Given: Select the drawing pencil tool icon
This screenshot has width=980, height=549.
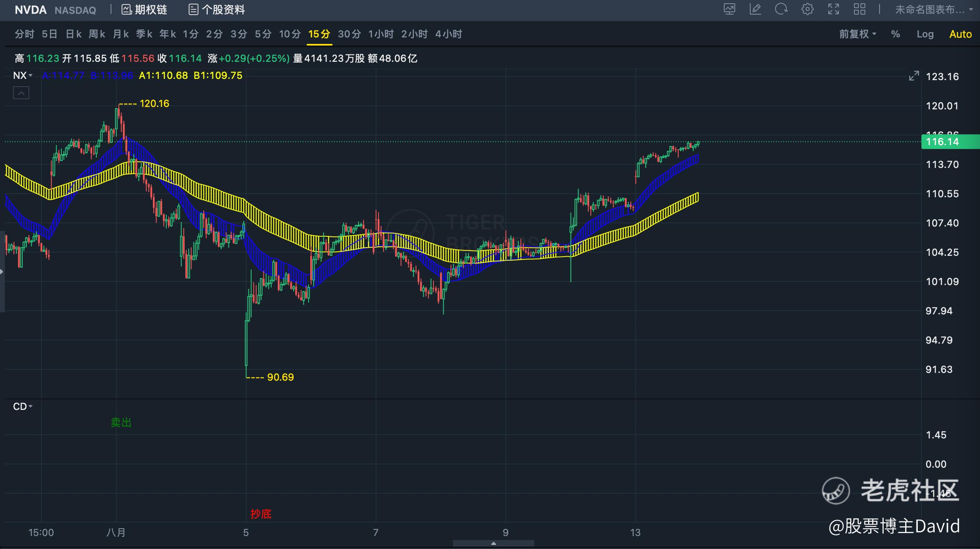Looking at the screenshot, I should pyautogui.click(x=755, y=9).
